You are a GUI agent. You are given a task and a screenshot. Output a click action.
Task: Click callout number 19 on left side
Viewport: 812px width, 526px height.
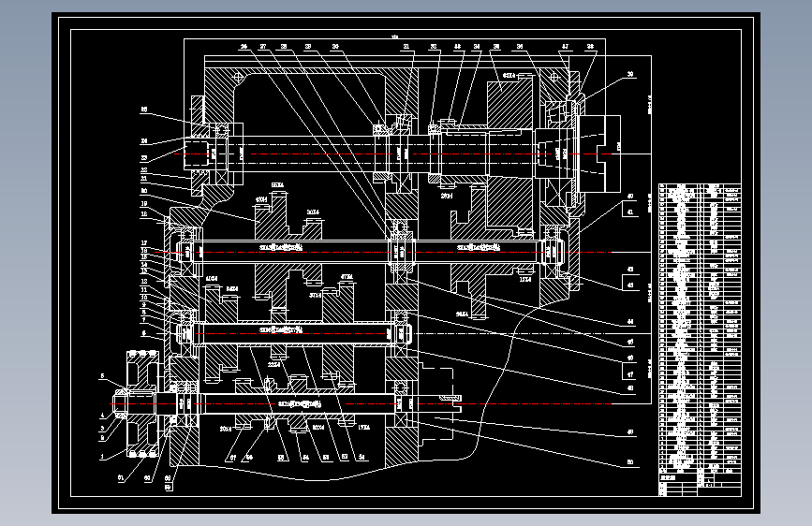click(x=144, y=204)
